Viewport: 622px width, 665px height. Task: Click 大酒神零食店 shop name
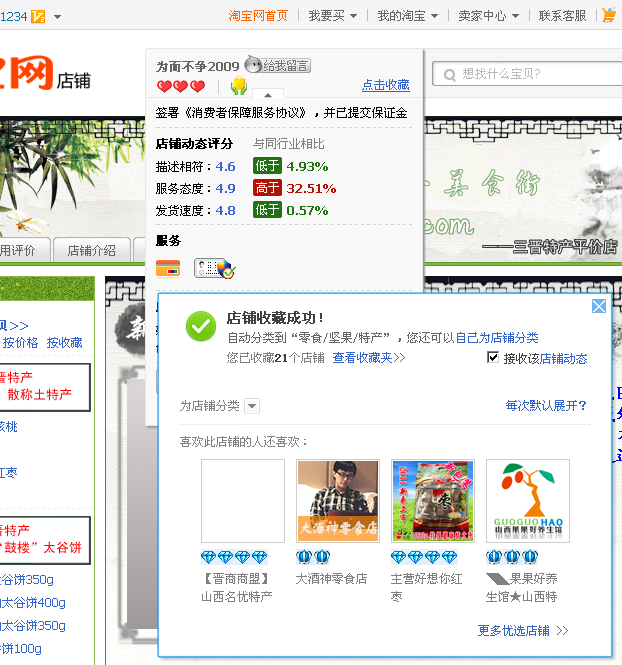tap(332, 578)
